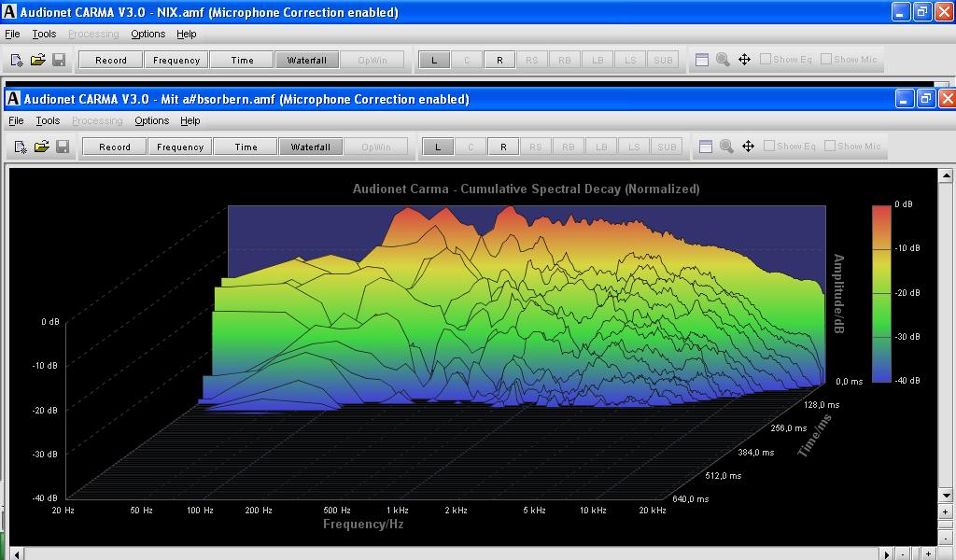Viewport: 956px width, 560px height.
Task: Click the Audionet app icon in the NIX.amf title bar
Action: point(9,11)
